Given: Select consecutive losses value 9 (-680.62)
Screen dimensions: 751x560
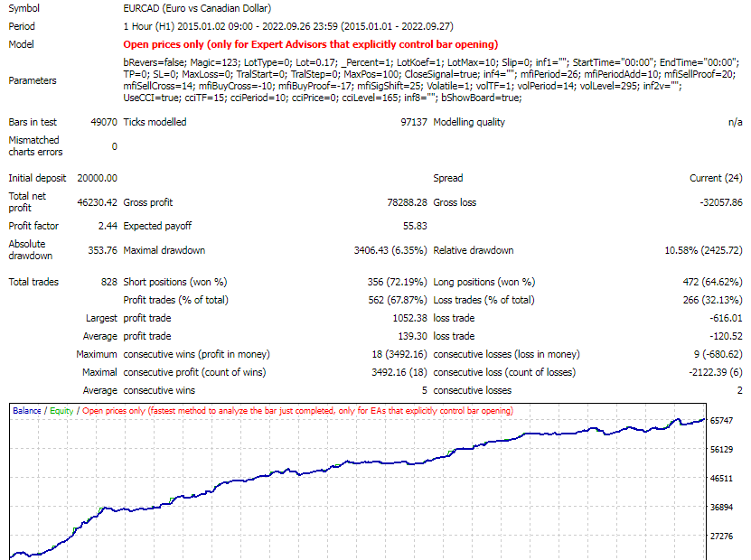Looking at the screenshot, I should (x=718, y=354).
